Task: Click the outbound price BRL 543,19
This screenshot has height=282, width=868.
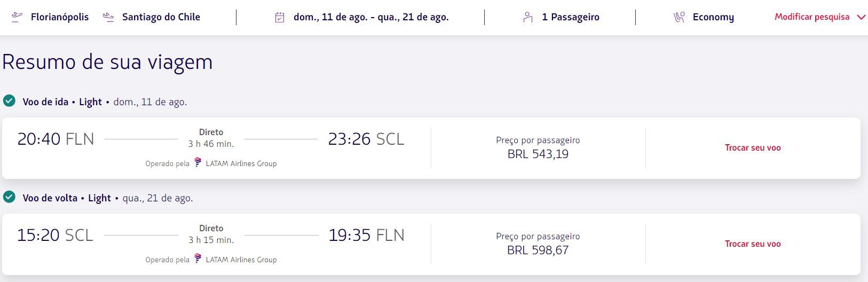Action: (x=538, y=154)
